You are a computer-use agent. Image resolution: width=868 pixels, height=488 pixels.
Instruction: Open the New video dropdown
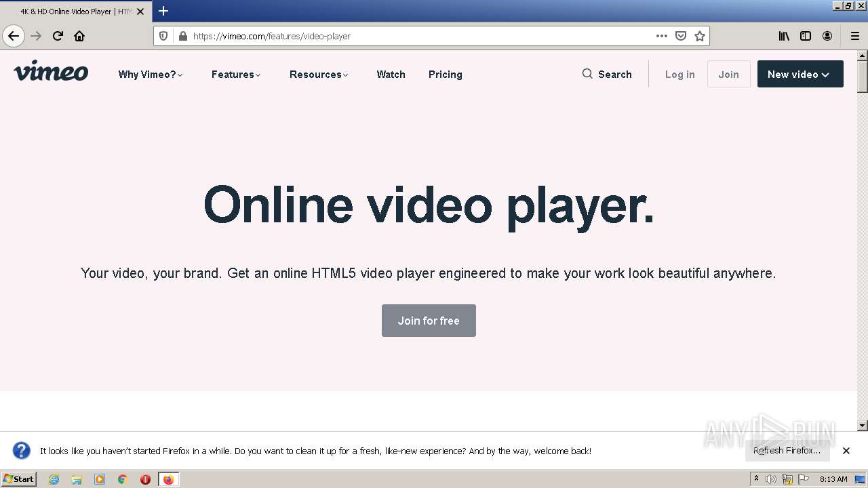800,74
